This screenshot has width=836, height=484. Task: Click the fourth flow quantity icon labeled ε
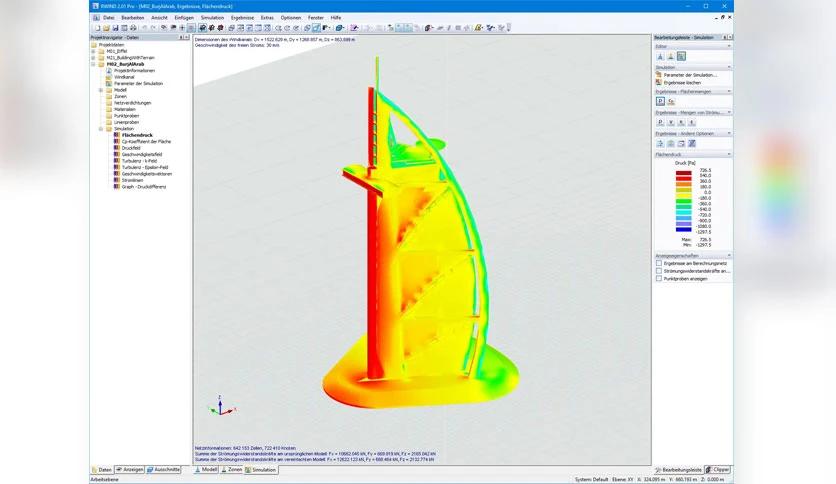pyautogui.click(x=692, y=123)
